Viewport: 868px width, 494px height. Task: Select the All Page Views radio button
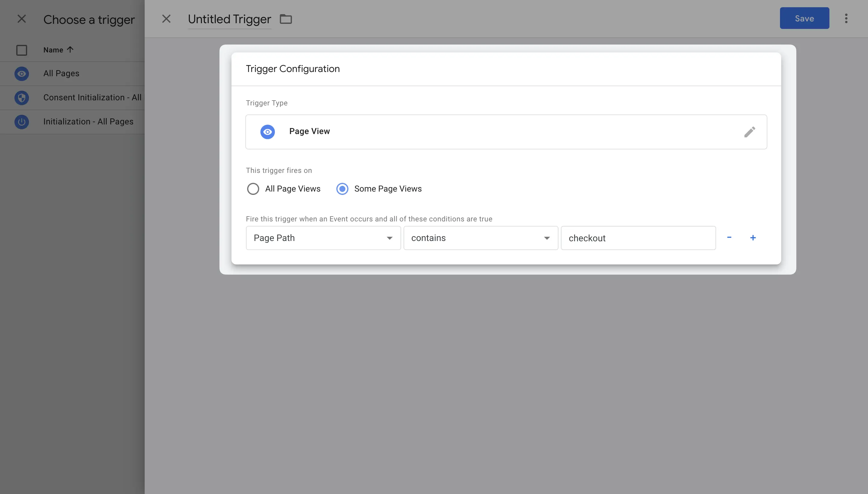click(253, 189)
